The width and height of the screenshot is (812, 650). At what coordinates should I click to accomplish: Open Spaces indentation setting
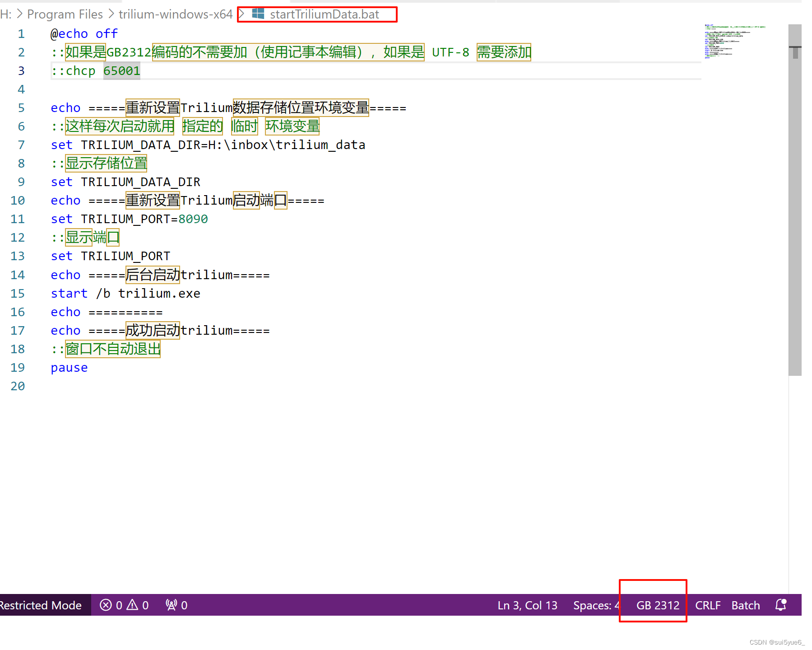coord(596,605)
